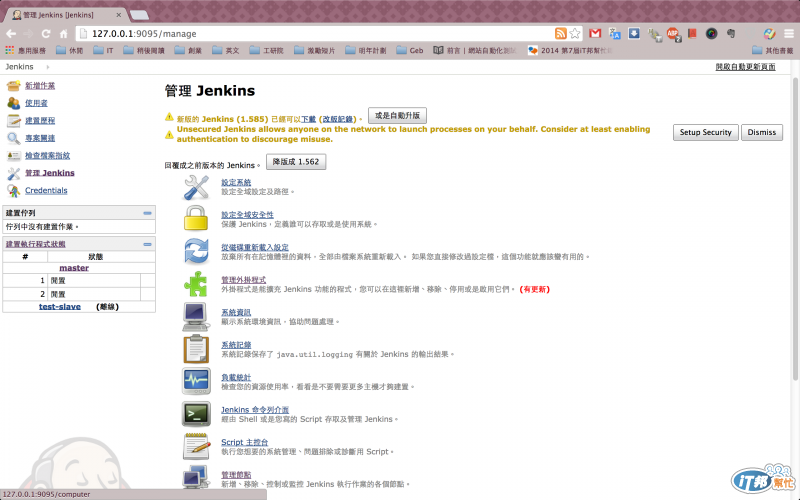800x500 pixels.
Task: Click 新增作業 sidebar link
Action: pyautogui.click(x=40, y=85)
